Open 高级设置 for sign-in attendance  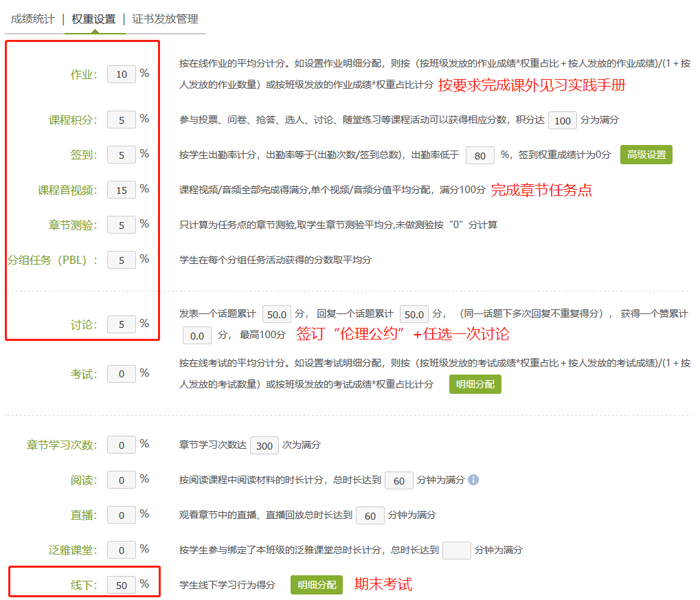coord(646,155)
